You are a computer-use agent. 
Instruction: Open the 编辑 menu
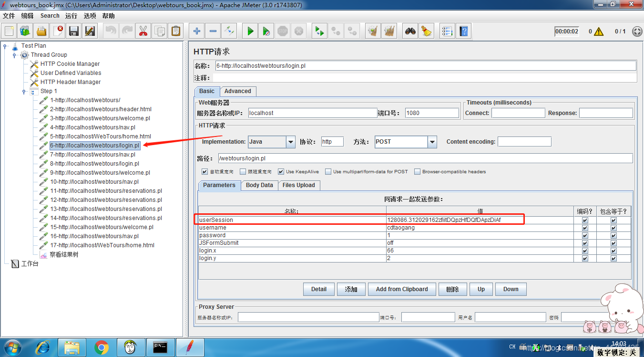coord(28,16)
